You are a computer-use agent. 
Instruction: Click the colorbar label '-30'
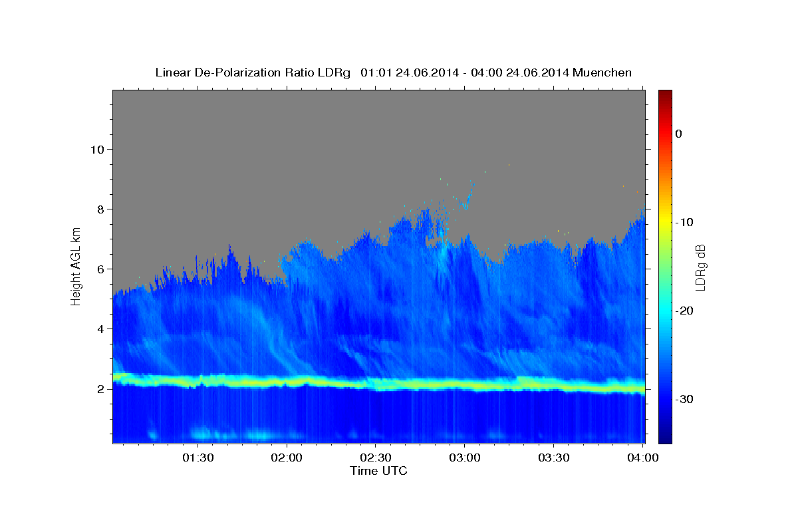coord(685,399)
